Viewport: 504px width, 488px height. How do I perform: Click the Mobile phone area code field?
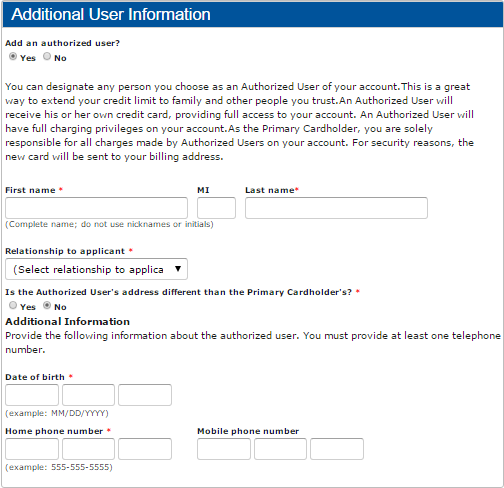pyautogui.click(x=224, y=449)
